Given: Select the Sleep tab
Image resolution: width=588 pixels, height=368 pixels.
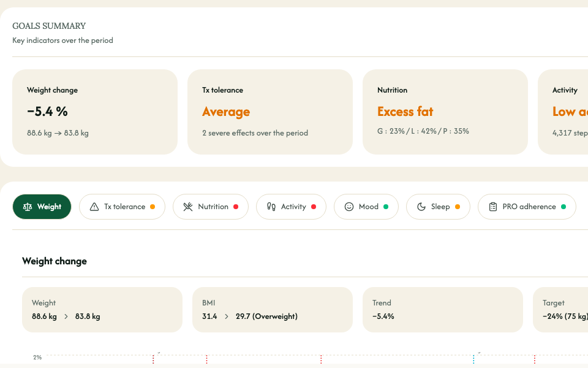Looking at the screenshot, I should 440,207.
